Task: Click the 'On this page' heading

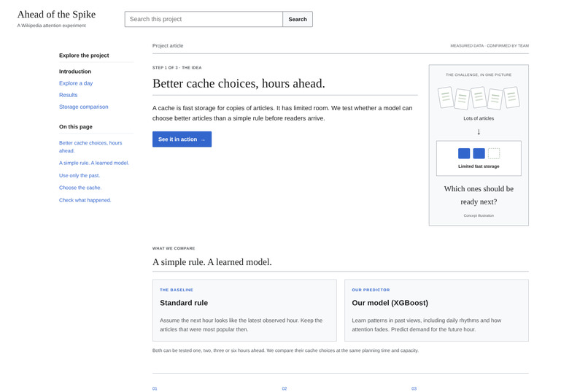Action: point(76,127)
